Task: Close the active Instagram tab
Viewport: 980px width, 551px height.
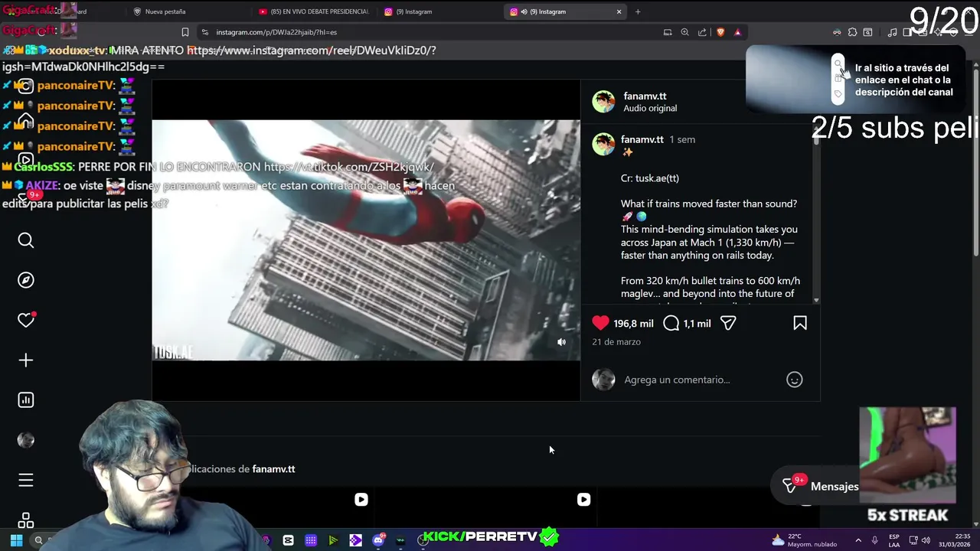Action: [x=619, y=11]
